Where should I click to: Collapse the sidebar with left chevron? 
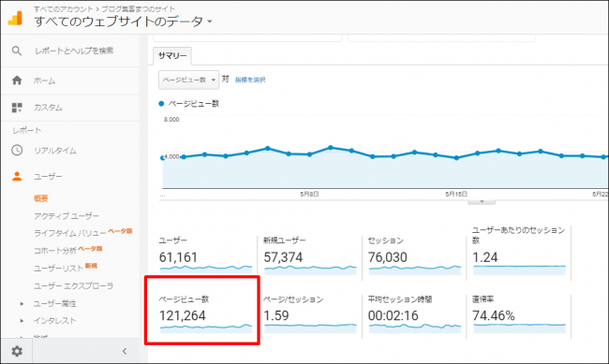(x=125, y=351)
